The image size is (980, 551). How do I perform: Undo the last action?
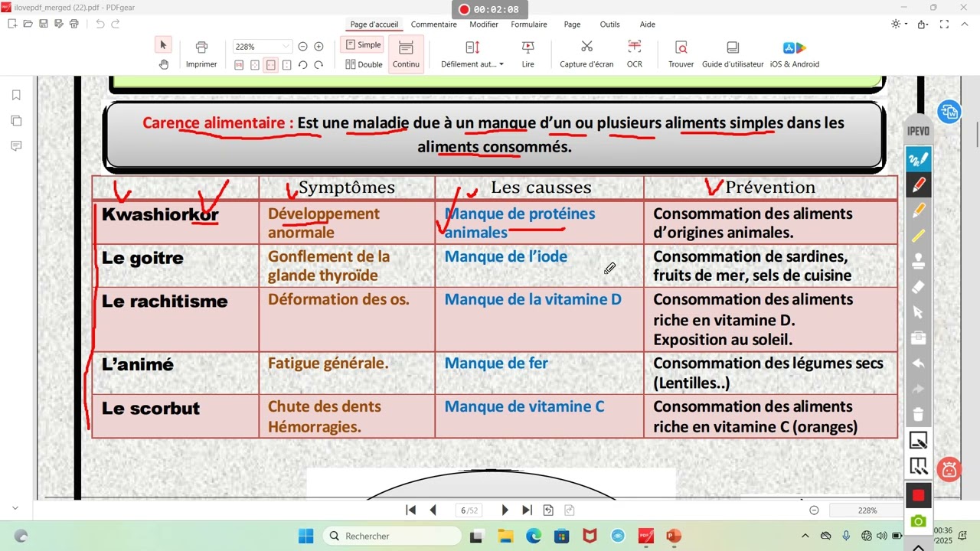coord(100,24)
